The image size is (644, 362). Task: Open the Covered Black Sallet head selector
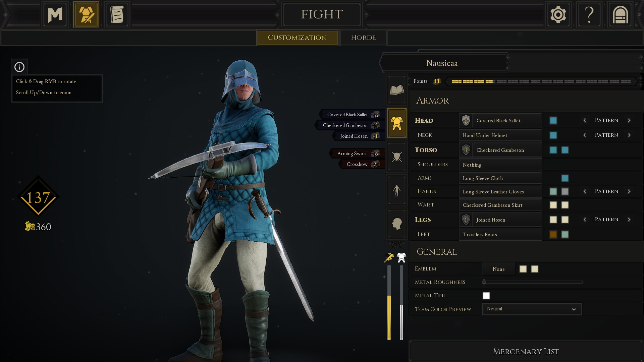click(500, 120)
